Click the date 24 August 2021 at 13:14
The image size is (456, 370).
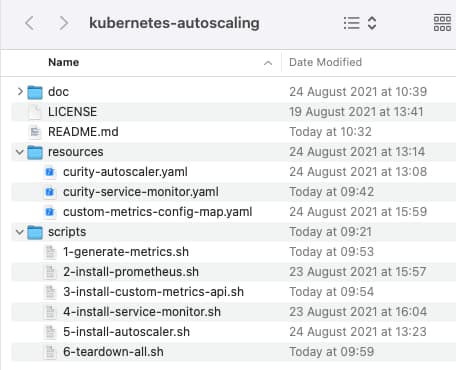point(357,152)
